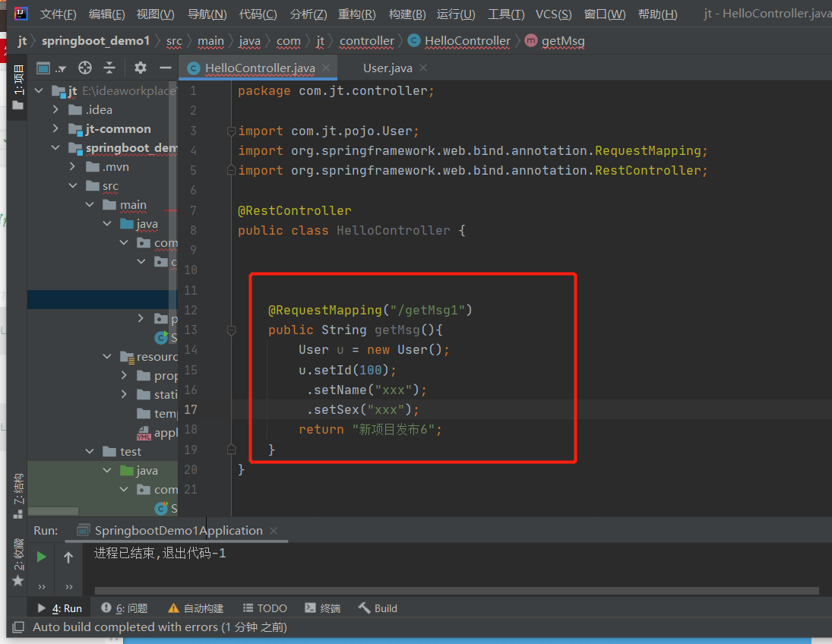This screenshot has height=644, width=832.
Task: Hide the project tool window
Action: 166,68
